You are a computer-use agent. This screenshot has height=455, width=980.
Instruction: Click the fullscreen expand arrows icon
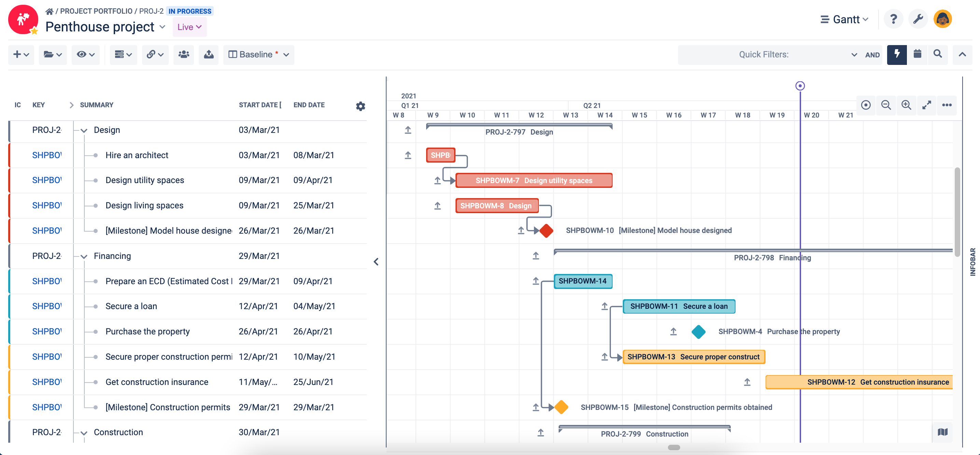click(926, 105)
